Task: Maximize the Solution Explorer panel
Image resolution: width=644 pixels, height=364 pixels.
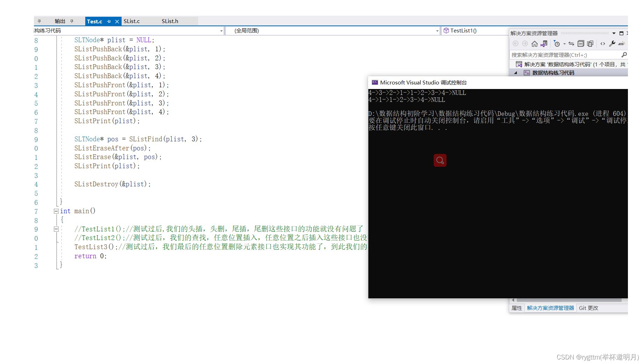Action: 621,34
